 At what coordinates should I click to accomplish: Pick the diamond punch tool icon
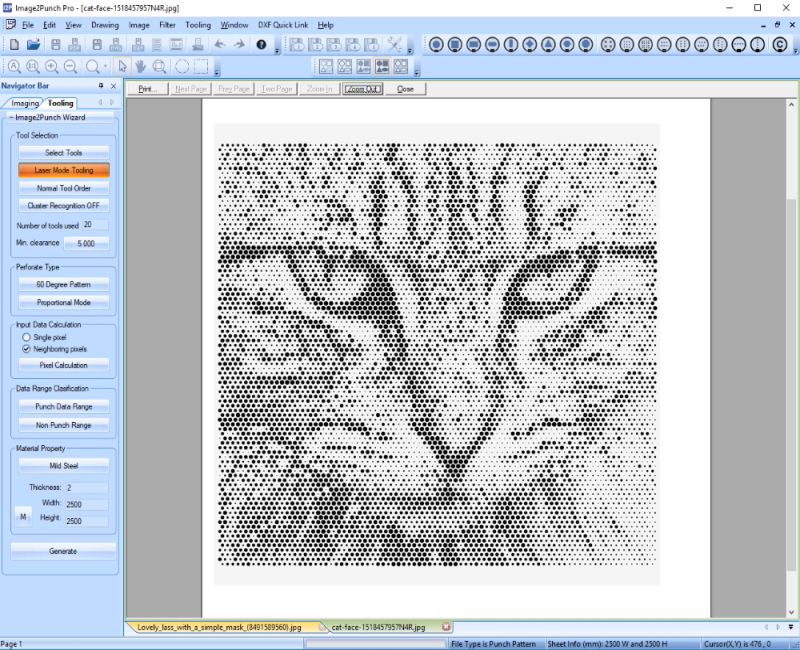pyautogui.click(x=530, y=45)
